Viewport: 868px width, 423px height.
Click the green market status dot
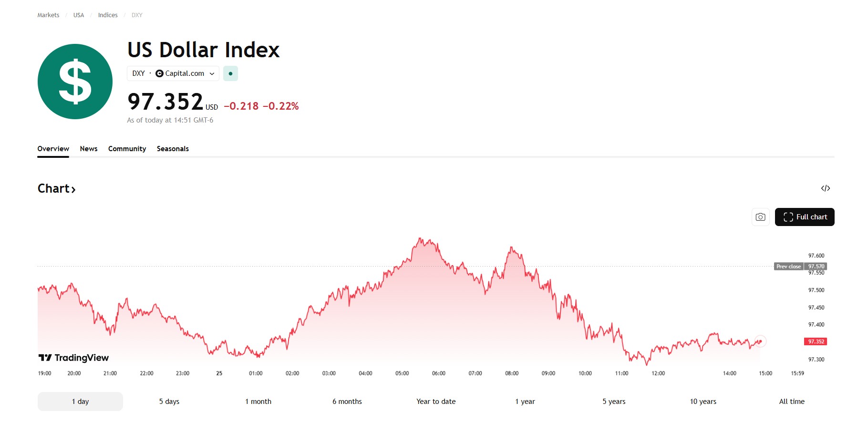(x=230, y=73)
